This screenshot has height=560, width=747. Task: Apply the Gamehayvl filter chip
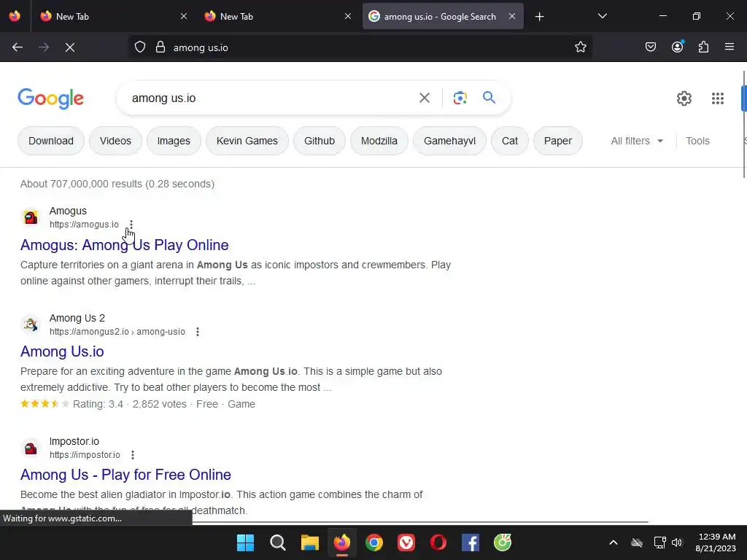(449, 141)
